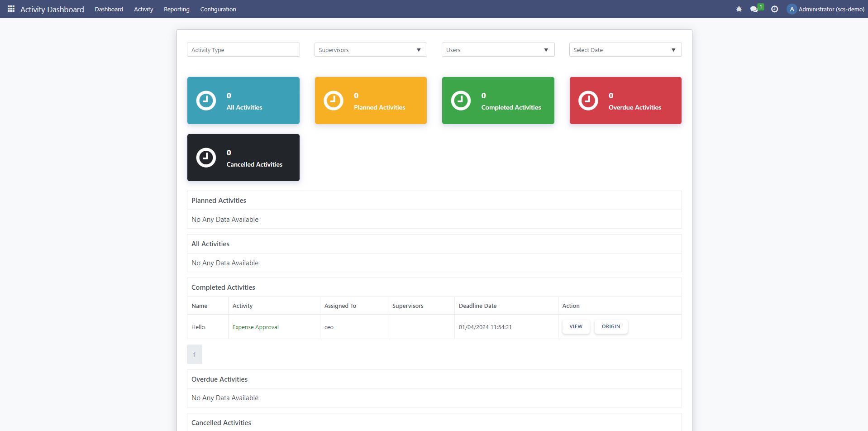Expand the Users dropdown
The image size is (868, 431).
[497, 49]
